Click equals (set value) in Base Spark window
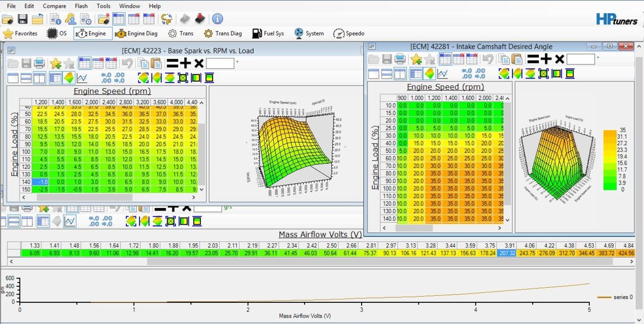The image size is (644, 324). point(173,63)
